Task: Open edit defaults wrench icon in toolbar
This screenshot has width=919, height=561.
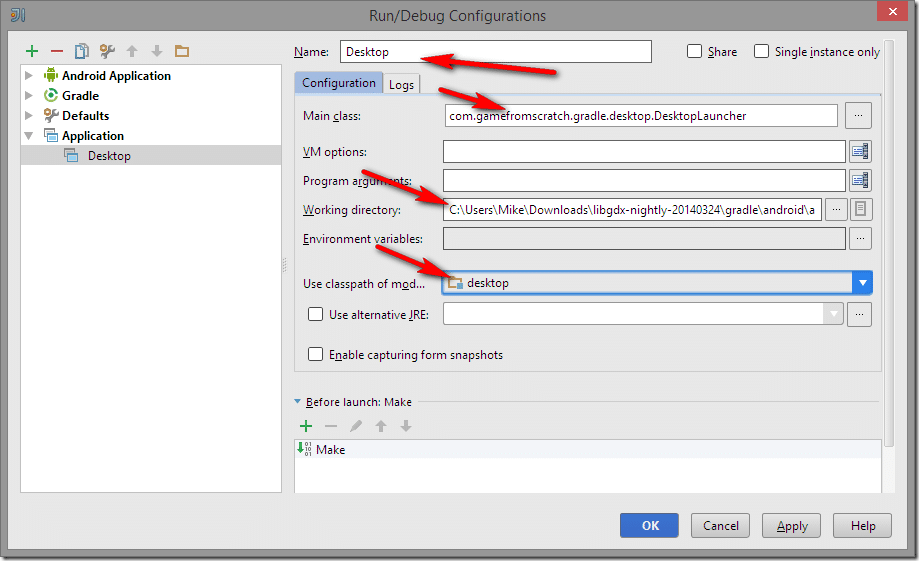Action: coord(107,52)
